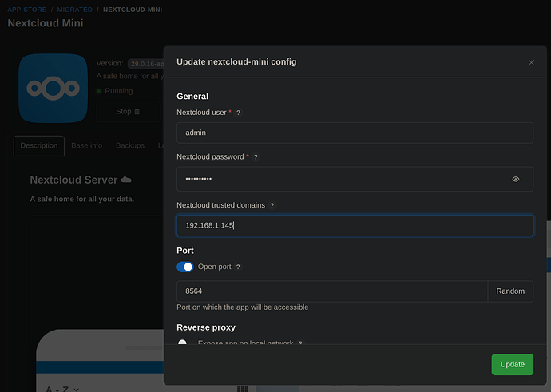Stop the running Nextcloud Mini app
Viewport: 551px width, 392px height.
pyautogui.click(x=128, y=112)
